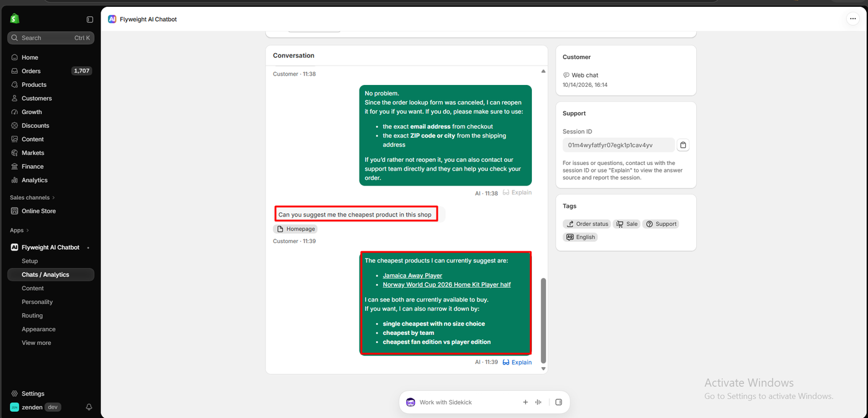The height and width of the screenshot is (418, 868).
Task: Click the Homepage page chip
Action: (295, 229)
